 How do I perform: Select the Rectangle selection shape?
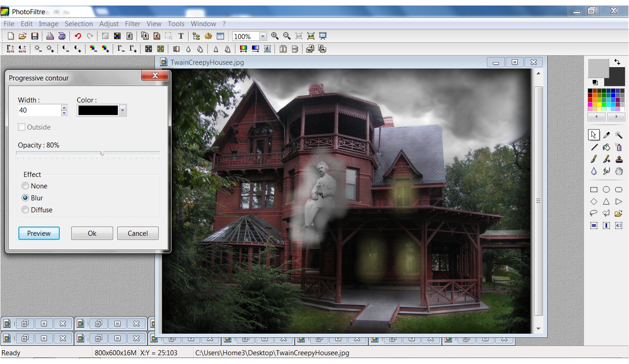pyautogui.click(x=594, y=189)
